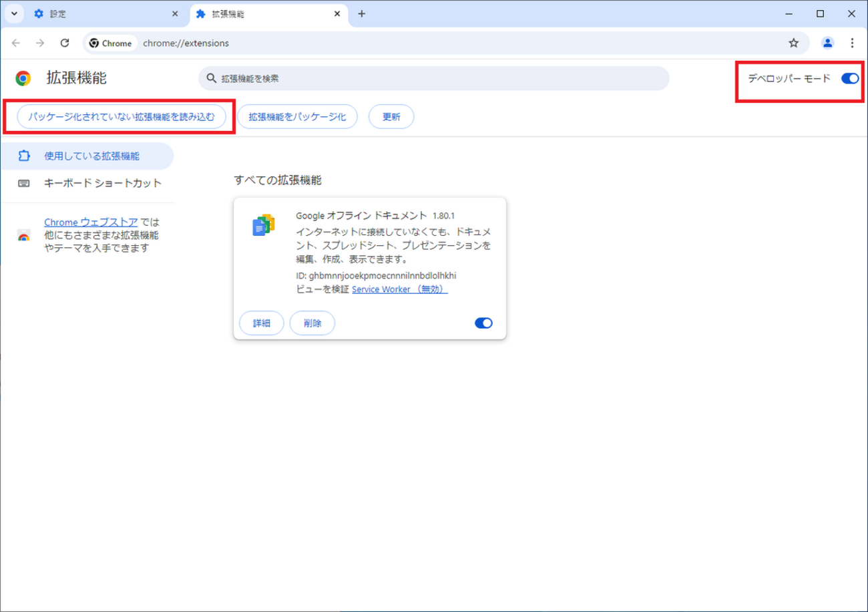Click 削除 to remove Google オフライン ドキュメント
This screenshot has height=612, width=868.
312,323
